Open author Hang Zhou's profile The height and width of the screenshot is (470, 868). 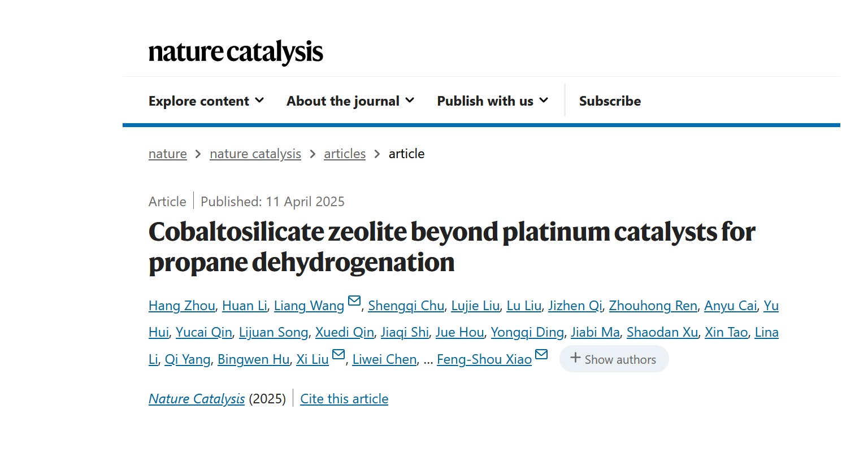[182, 306]
